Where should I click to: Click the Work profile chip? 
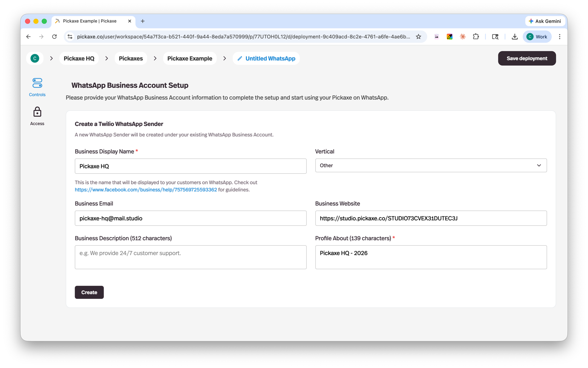[537, 37]
